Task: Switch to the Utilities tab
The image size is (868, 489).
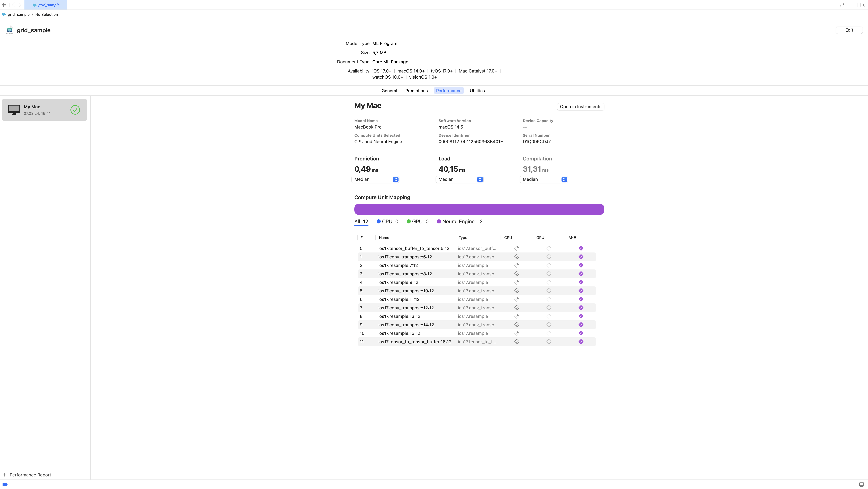Action: [x=477, y=91]
